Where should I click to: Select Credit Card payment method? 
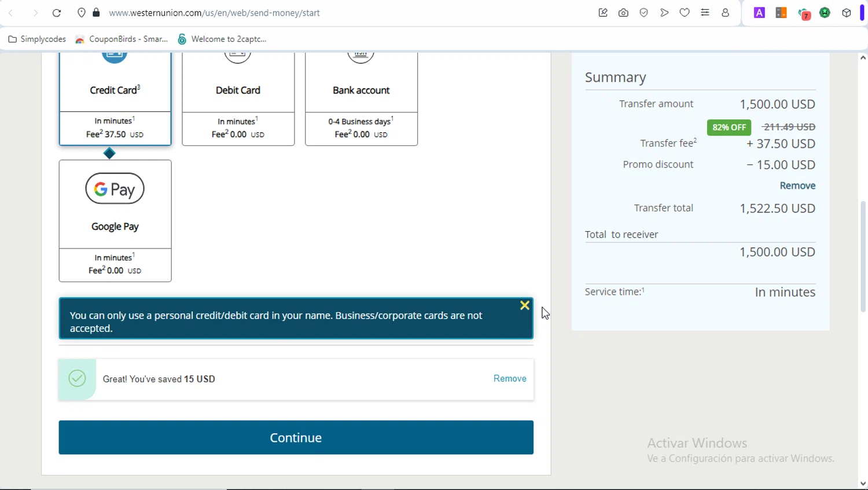point(115,98)
